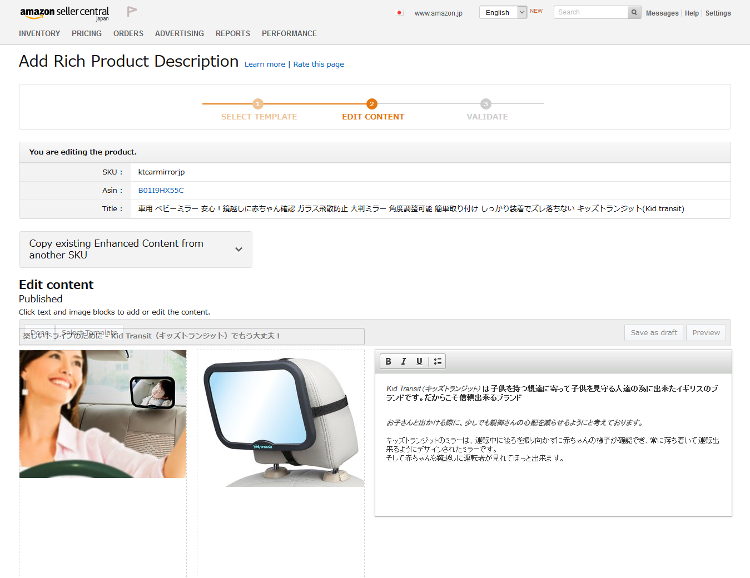Image resolution: width=750 pixels, height=578 pixels.
Task: Go to the Validate step
Action: [x=486, y=110]
